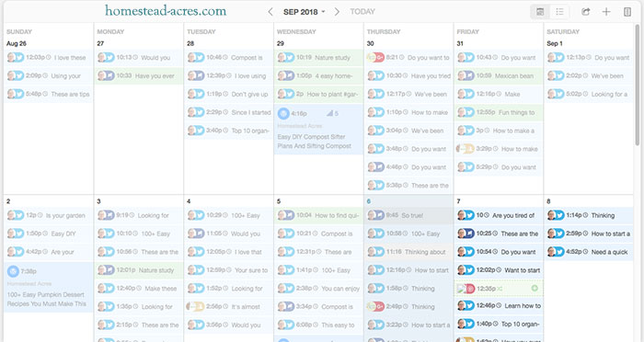
Task: Toggle the sidebar panel icon
Action: click(x=627, y=12)
